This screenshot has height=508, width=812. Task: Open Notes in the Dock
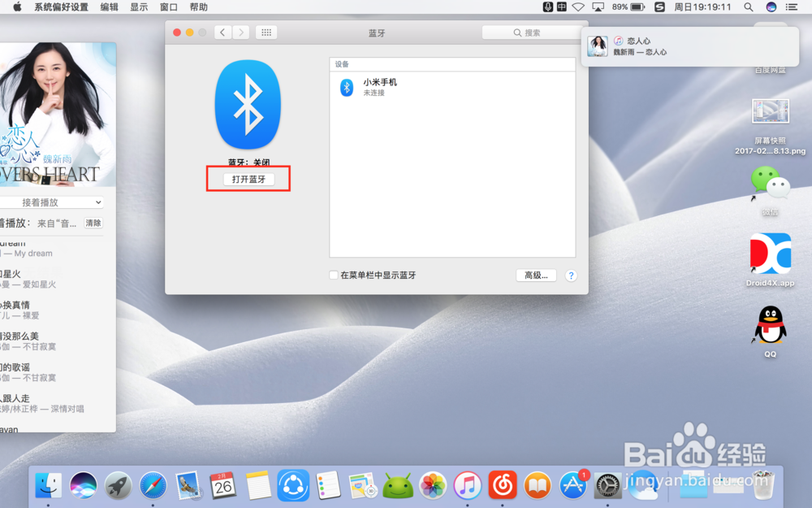[x=258, y=486]
